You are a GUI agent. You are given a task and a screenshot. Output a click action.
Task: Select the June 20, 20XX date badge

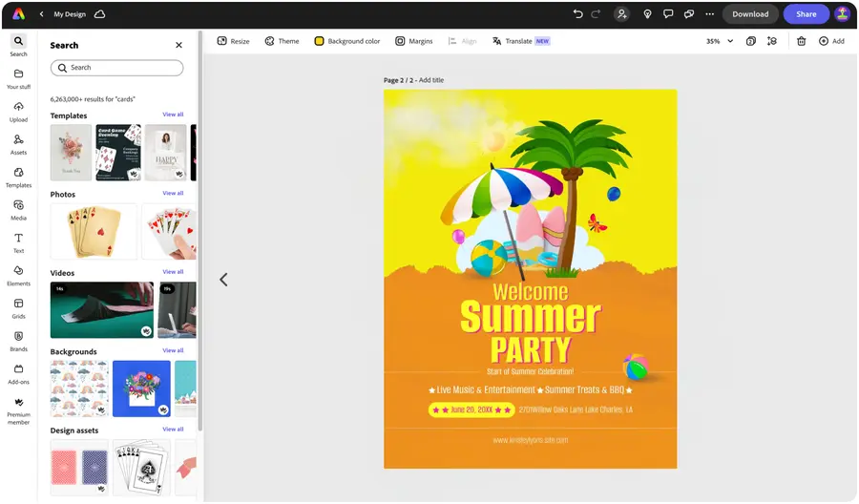tap(471, 409)
